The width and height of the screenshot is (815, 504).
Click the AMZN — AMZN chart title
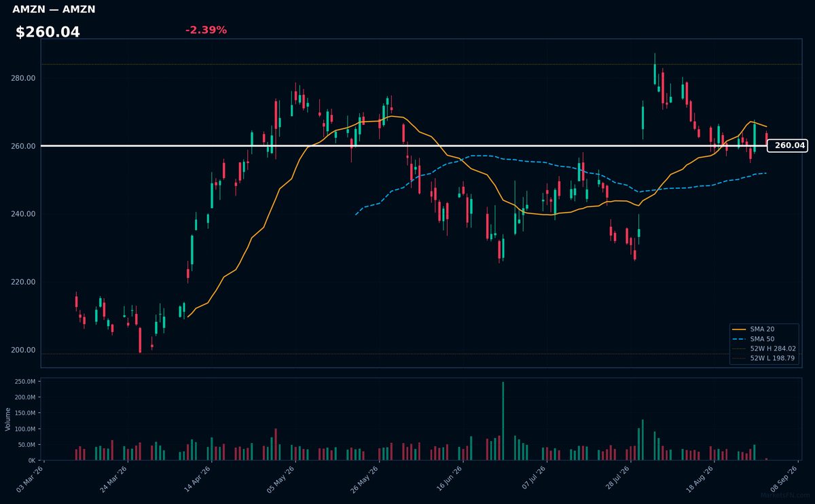[54, 10]
